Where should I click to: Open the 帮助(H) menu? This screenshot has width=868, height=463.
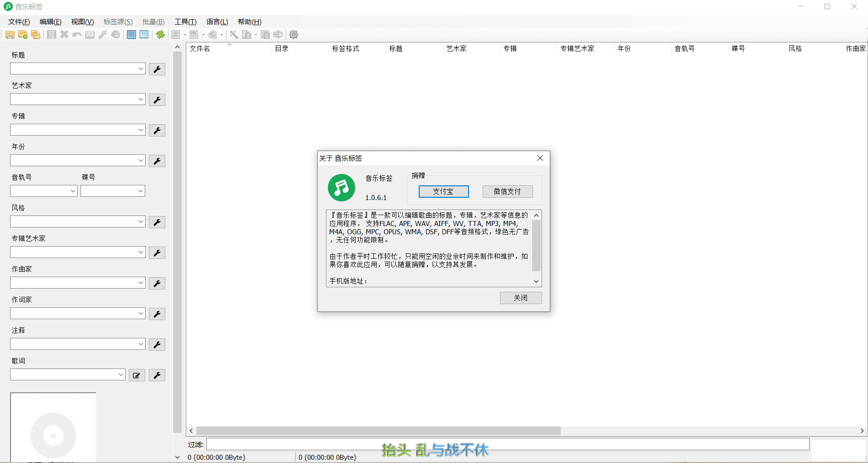(x=249, y=22)
